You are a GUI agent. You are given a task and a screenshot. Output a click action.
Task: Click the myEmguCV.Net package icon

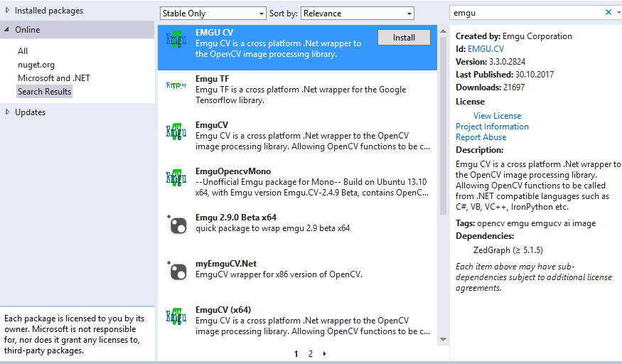point(176,271)
